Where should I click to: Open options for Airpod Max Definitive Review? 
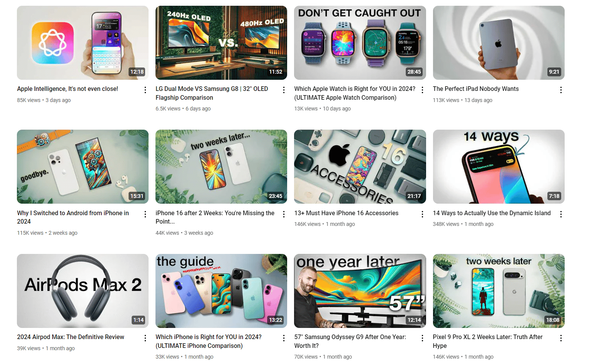pos(145,338)
